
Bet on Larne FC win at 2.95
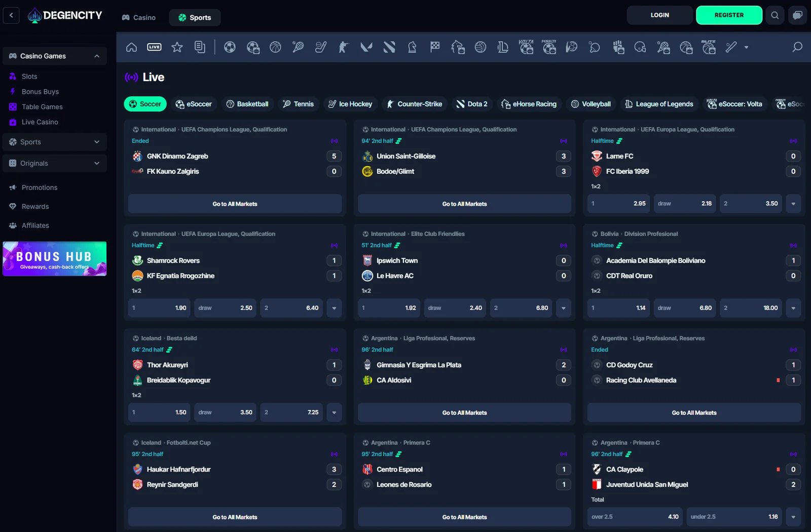pos(618,204)
